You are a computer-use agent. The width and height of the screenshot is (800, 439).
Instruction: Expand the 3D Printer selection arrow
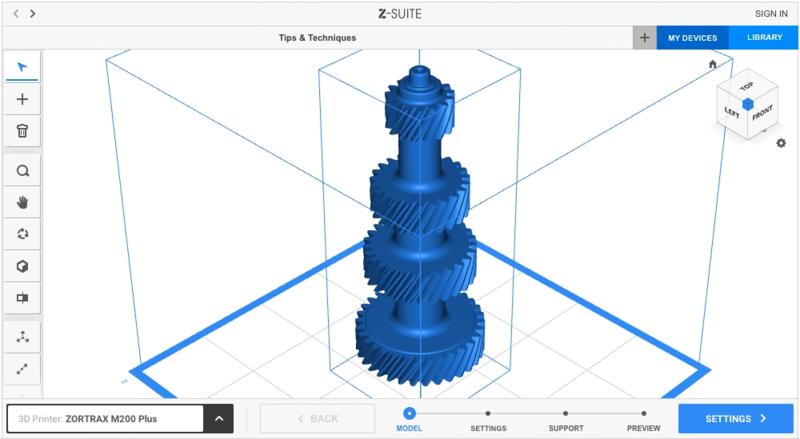(x=218, y=419)
